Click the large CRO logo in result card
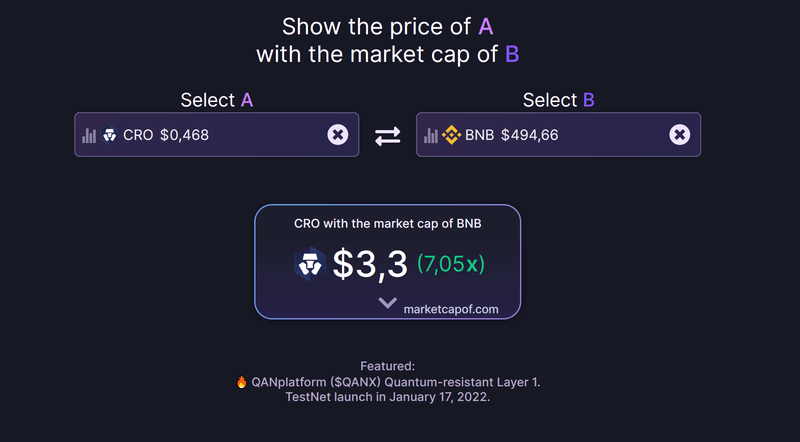The image size is (800, 442). (x=310, y=264)
